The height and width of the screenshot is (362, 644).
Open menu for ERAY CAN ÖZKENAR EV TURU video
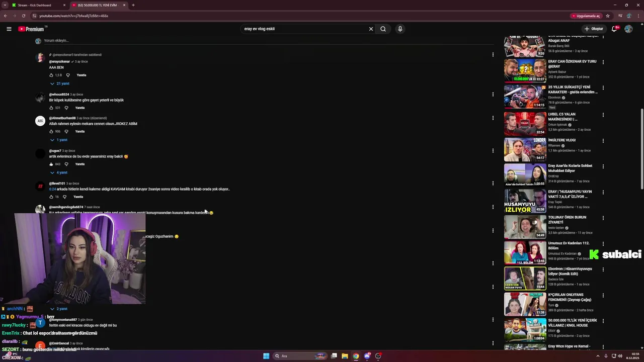(x=603, y=62)
